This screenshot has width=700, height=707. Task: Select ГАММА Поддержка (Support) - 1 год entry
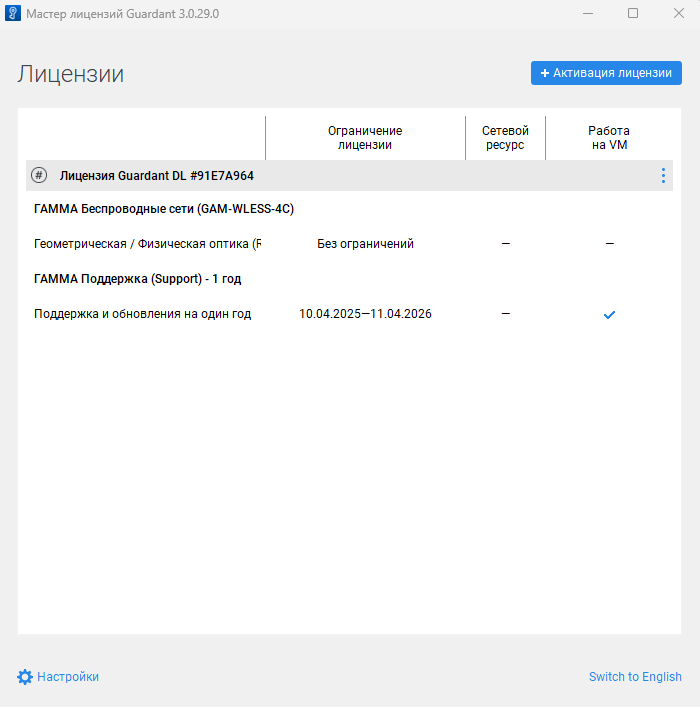pyautogui.click(x=137, y=279)
